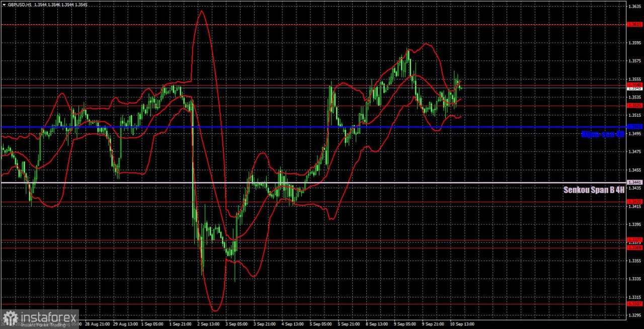644x329 pixels.
Task: Click the 1.3295 price axis label
Action: 634,315
